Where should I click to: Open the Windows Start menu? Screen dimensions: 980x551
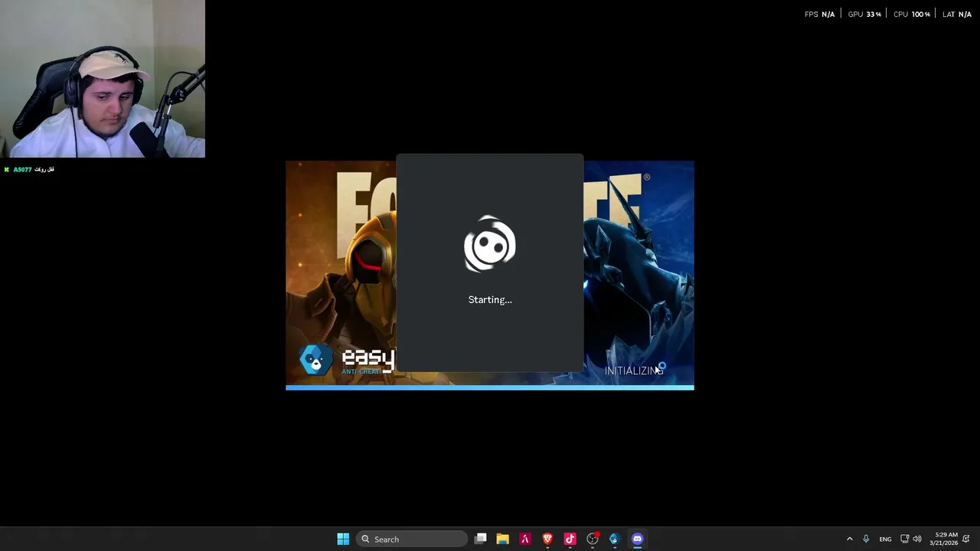click(343, 539)
